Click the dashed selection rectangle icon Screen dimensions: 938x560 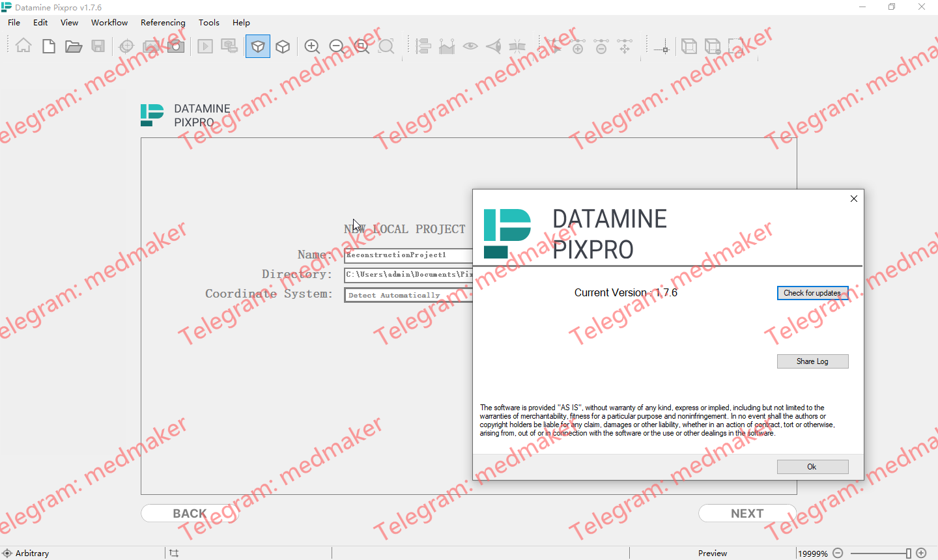click(736, 46)
